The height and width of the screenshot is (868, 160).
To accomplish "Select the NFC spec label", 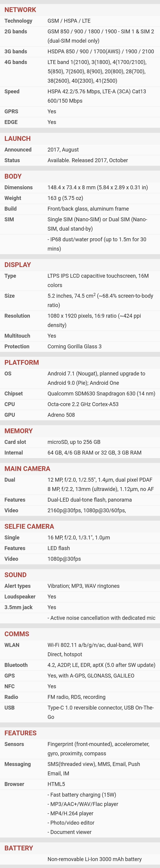I will click(10, 686).
